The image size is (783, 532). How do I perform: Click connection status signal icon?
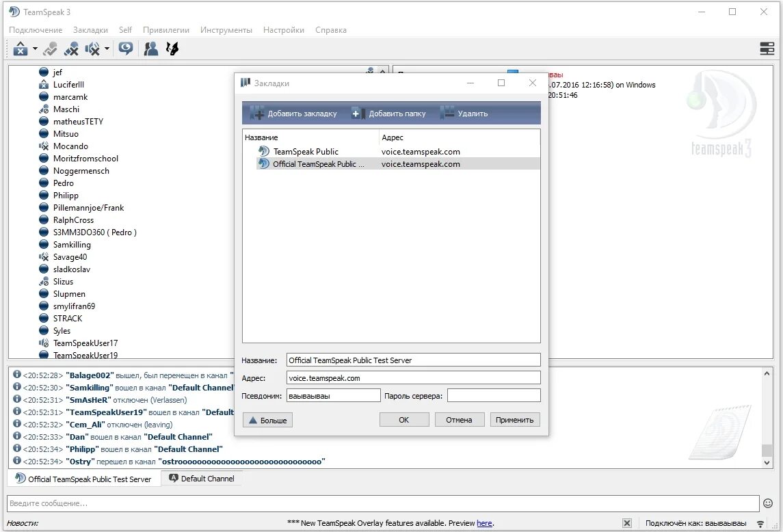760,524
